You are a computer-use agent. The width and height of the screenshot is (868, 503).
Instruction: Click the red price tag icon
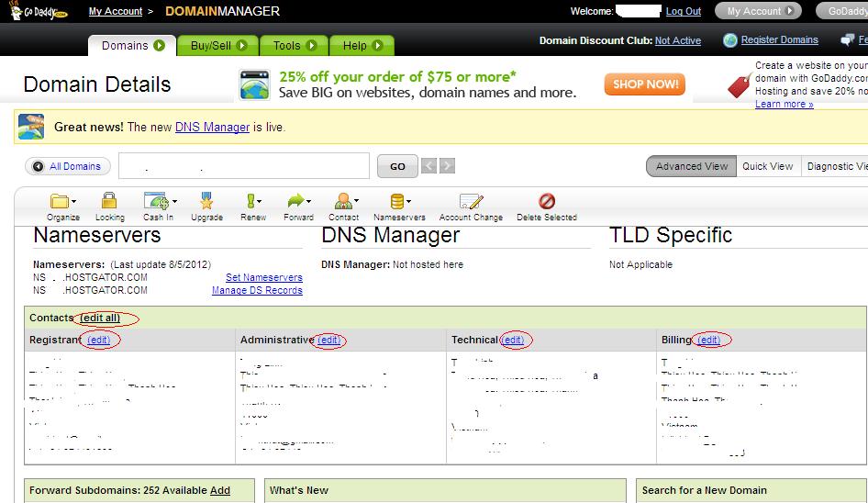point(740,85)
